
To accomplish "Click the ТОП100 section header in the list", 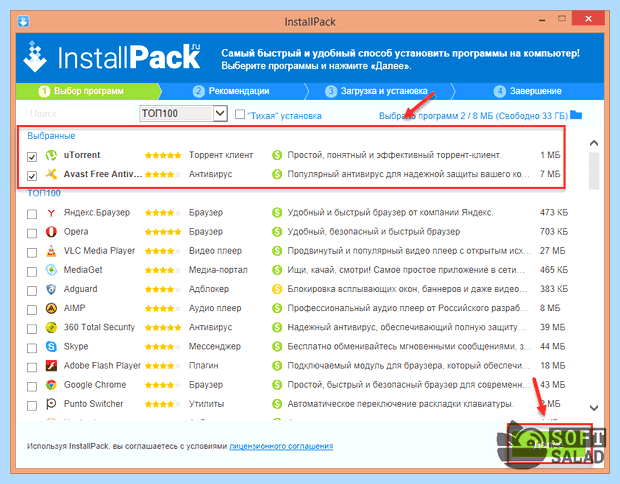I will [x=44, y=193].
